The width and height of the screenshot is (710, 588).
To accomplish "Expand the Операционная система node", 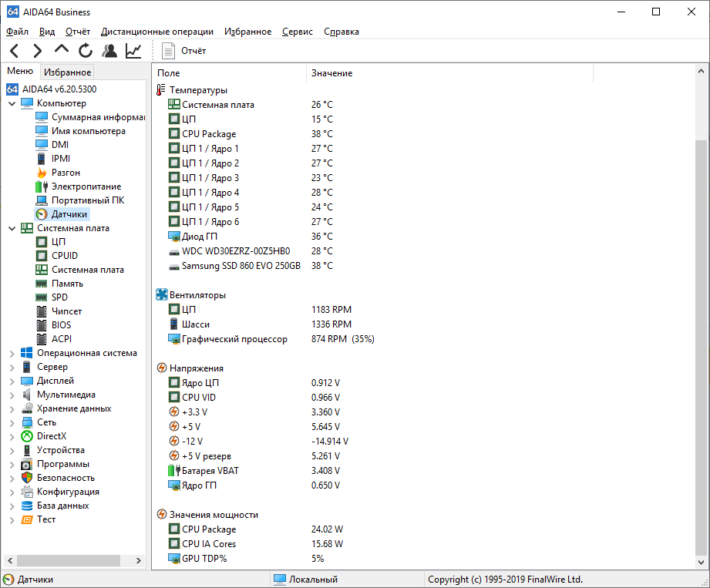I will [x=12, y=354].
